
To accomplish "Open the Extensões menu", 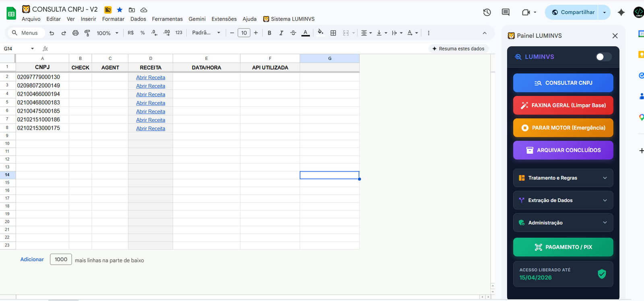I will (224, 19).
